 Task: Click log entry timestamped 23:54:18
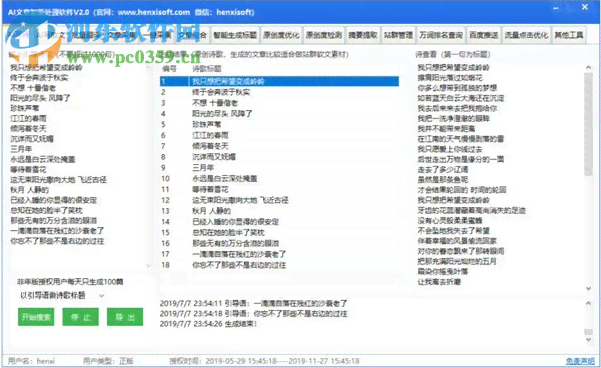(253, 314)
